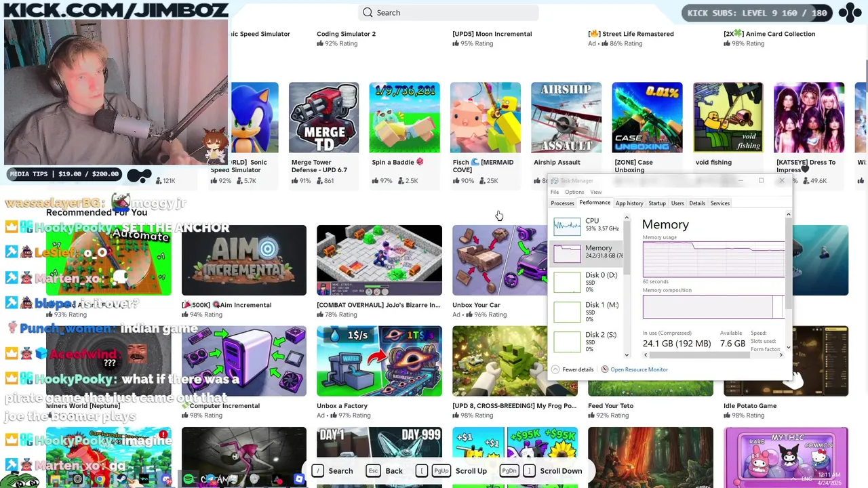
Task: Click the Task Manager title bar icon
Action: pyautogui.click(x=555, y=181)
